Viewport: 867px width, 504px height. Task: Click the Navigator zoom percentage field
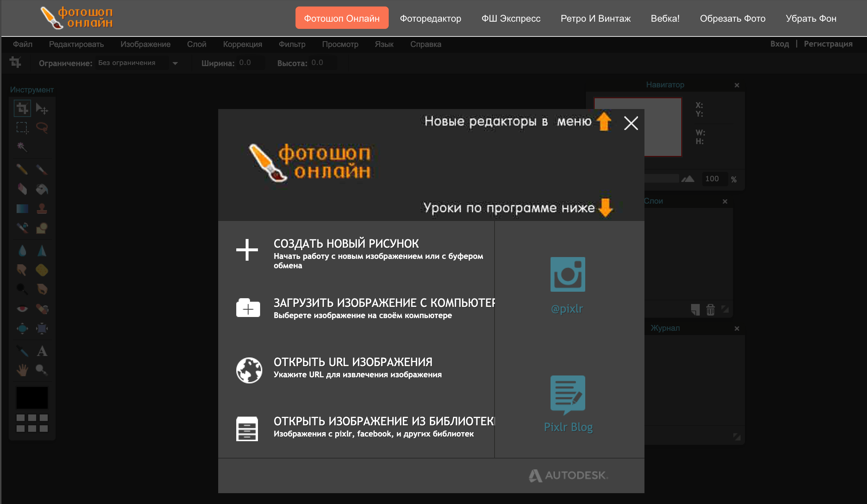coord(715,179)
